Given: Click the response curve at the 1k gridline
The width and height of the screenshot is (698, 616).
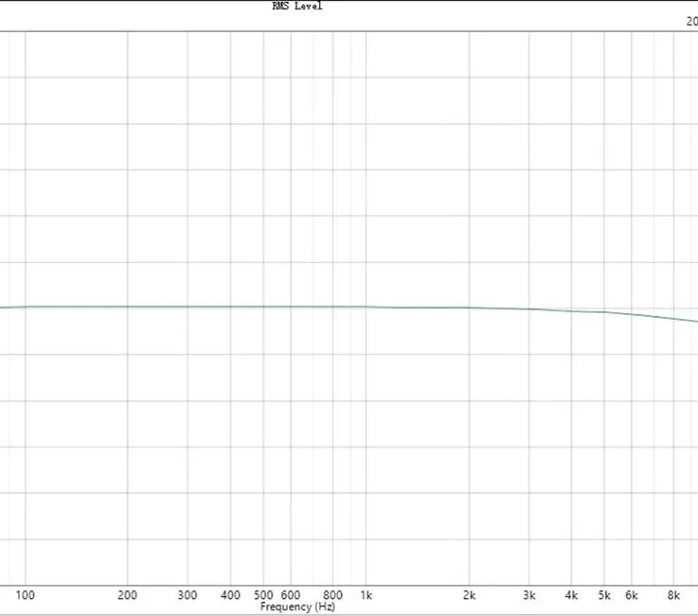Looking at the screenshot, I should [x=366, y=306].
